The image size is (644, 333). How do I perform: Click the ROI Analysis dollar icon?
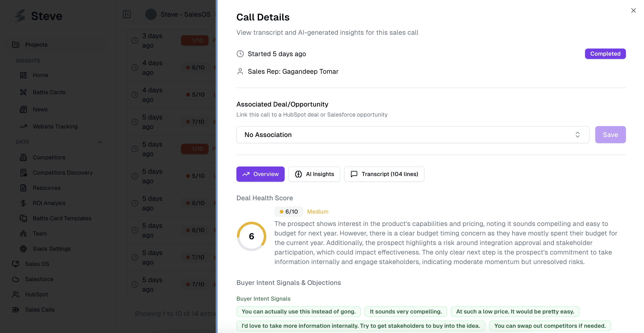click(x=23, y=203)
